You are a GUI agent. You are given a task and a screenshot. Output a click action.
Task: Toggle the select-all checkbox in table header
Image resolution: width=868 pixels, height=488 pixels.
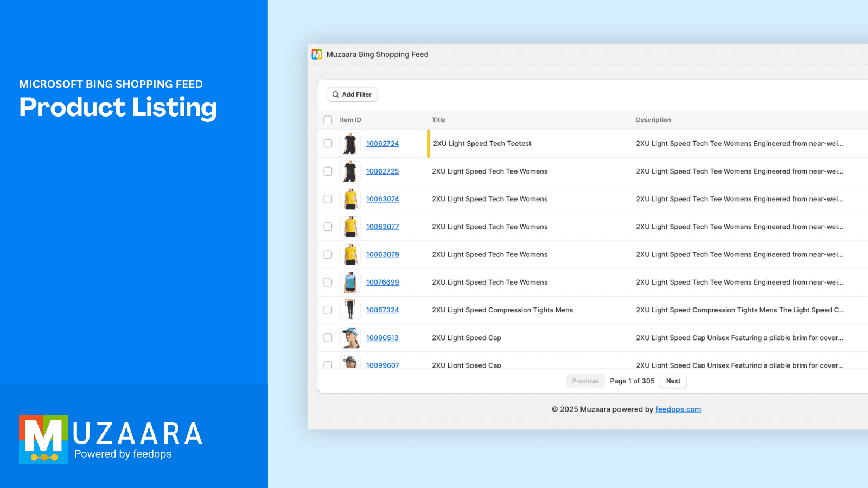(x=328, y=120)
